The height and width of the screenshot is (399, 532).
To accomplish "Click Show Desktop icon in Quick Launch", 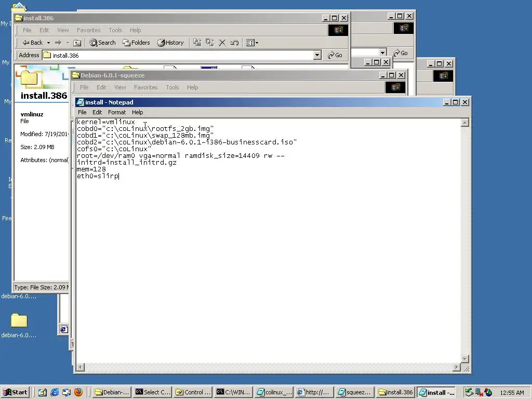I will 43,392.
